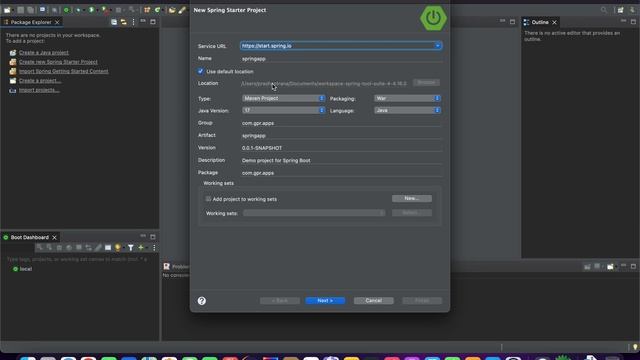Viewport: 640px width, 360px height.
Task: Click the Artifact field containing springapp
Action: [342, 136]
